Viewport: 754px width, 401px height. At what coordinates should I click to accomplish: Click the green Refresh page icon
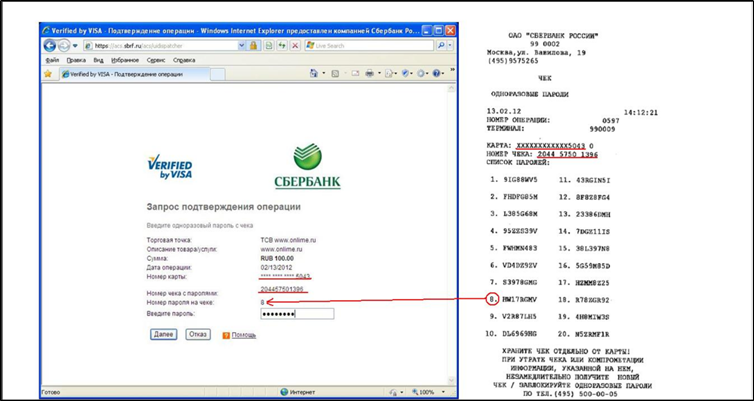(x=280, y=45)
